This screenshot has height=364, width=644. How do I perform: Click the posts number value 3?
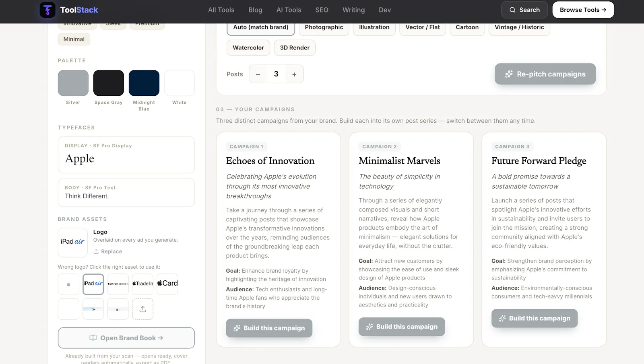pyautogui.click(x=276, y=74)
